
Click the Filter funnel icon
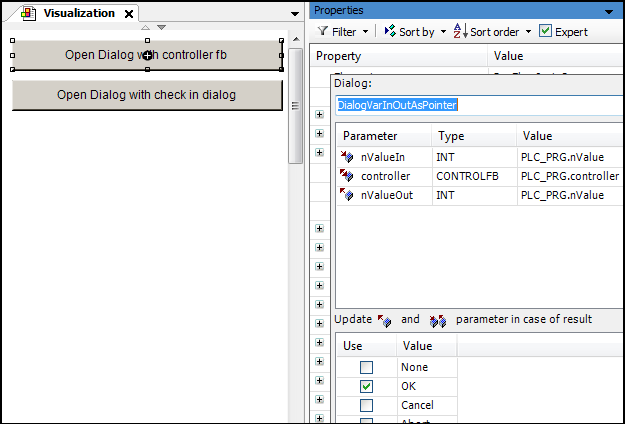coord(322,32)
